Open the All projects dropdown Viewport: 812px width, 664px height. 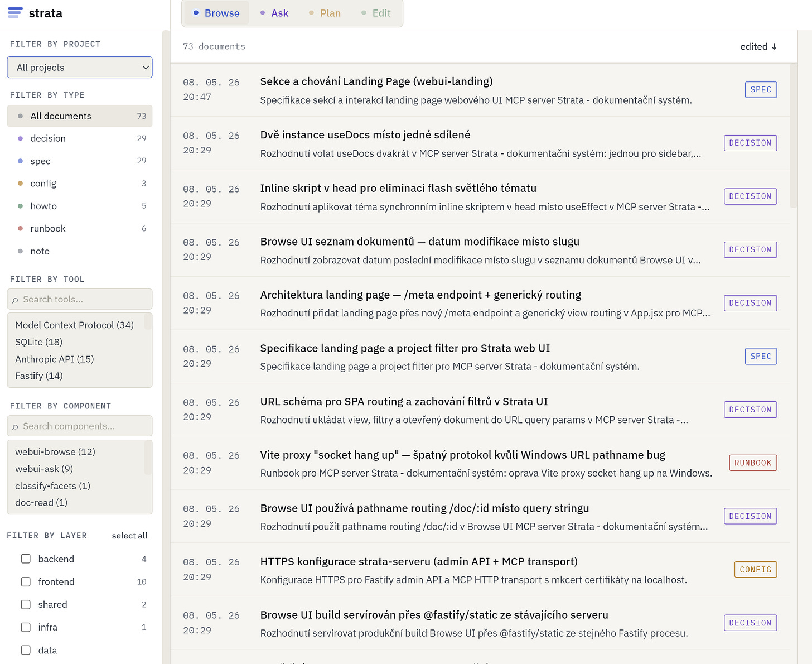80,68
